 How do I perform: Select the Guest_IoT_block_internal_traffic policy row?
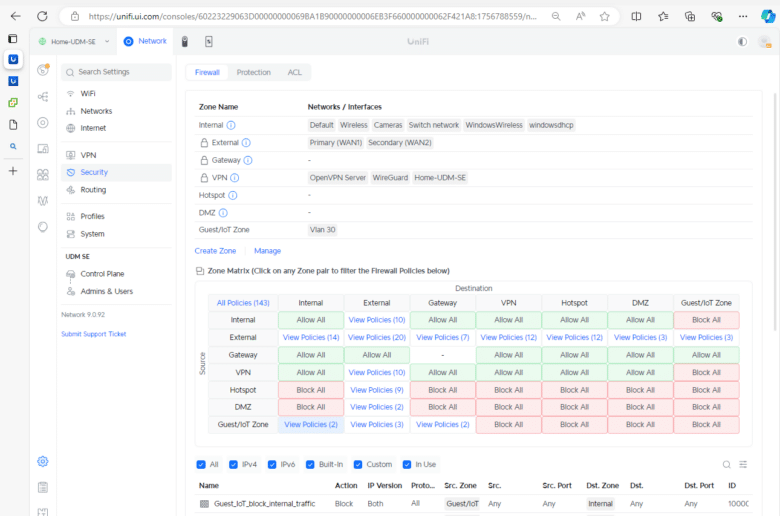click(x=473, y=504)
